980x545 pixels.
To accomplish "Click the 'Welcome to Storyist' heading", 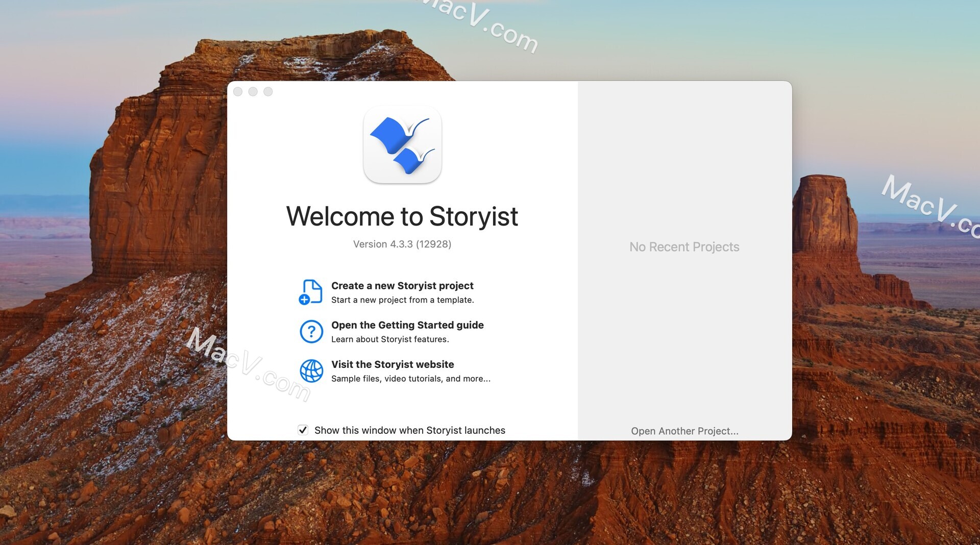I will (402, 216).
